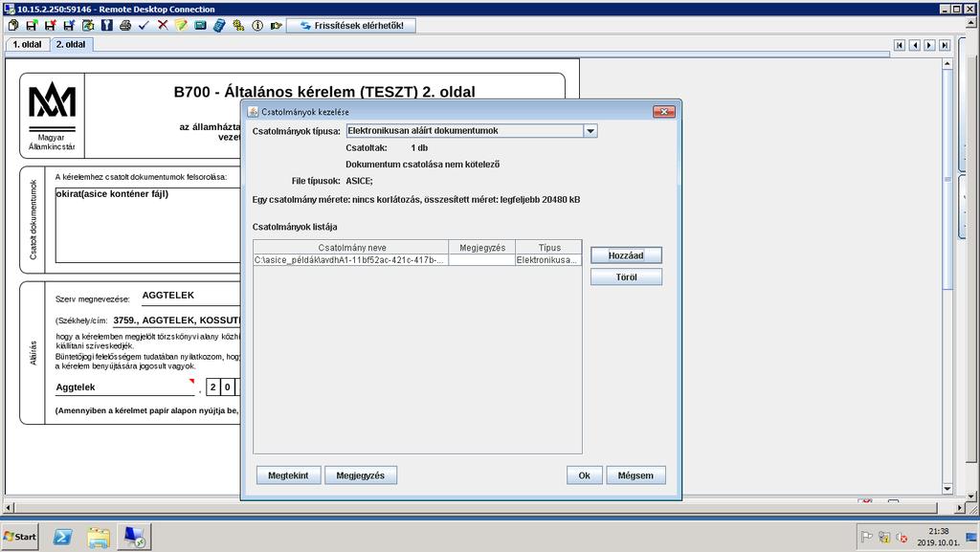Click the Aggtelek signing place field

coord(125,387)
